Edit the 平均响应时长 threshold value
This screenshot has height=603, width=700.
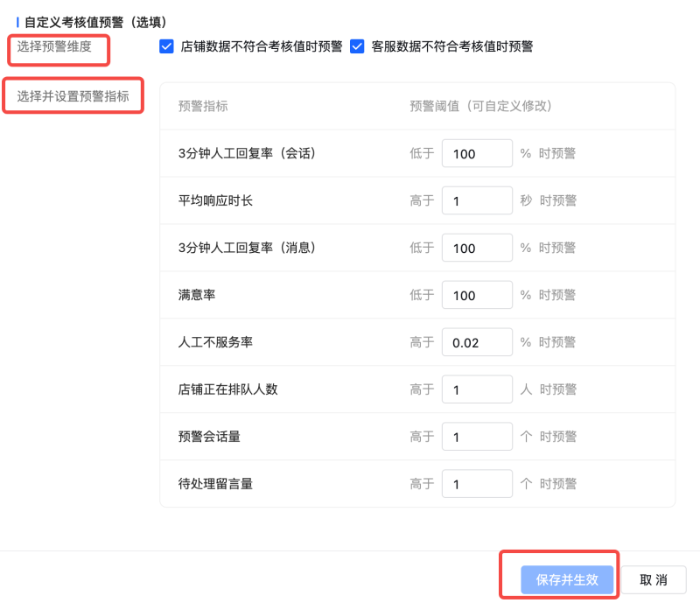(477, 200)
